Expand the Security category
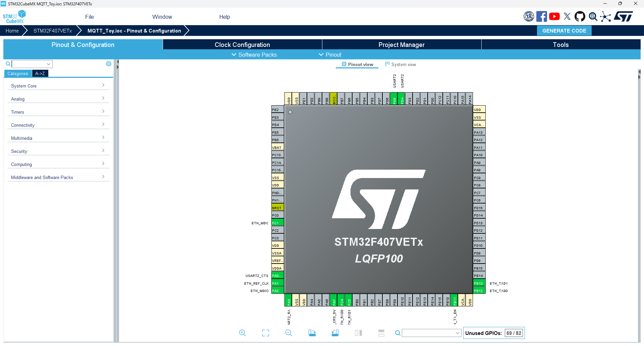Viewport: 644px width, 346px height. [58, 151]
